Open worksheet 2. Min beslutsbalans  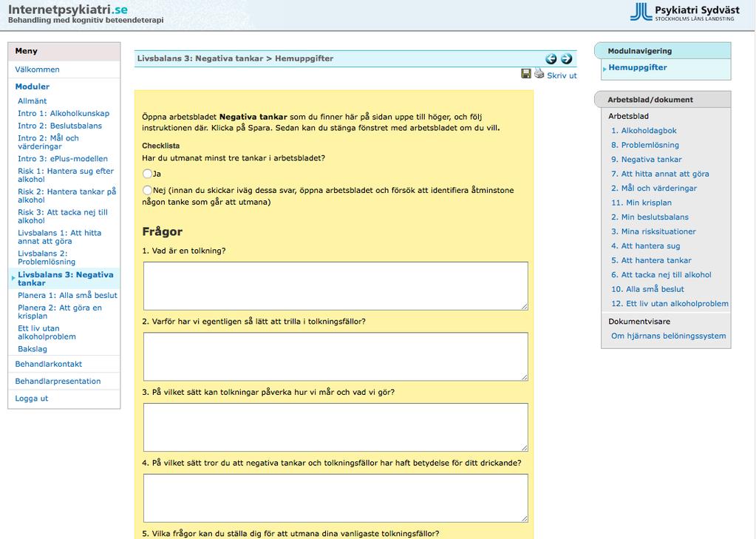650,217
